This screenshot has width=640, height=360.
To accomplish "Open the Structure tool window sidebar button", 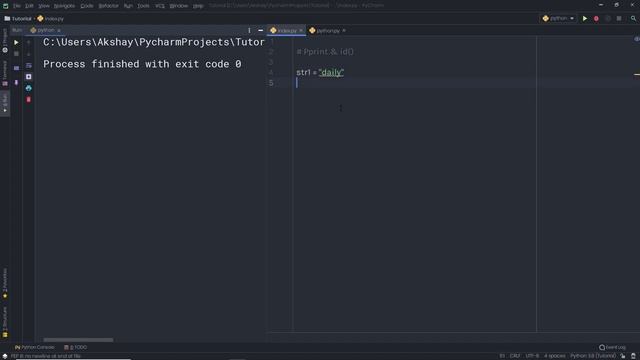I will point(5,322).
